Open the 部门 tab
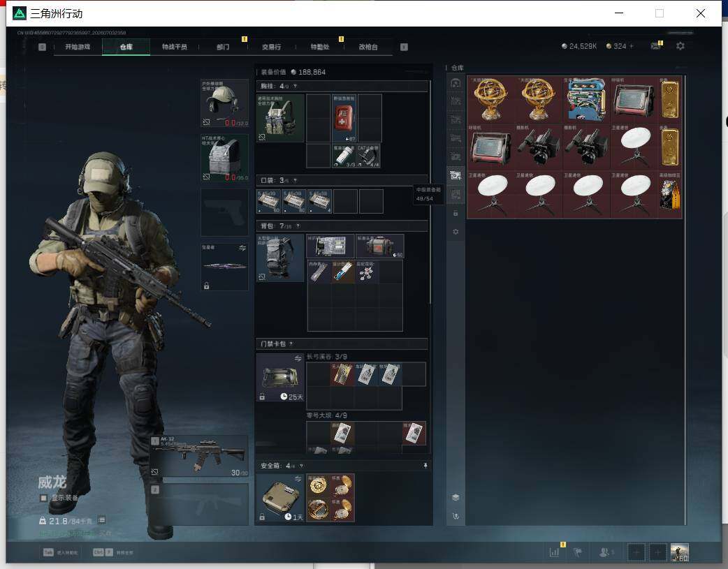The height and width of the screenshot is (569, 728). tap(223, 47)
